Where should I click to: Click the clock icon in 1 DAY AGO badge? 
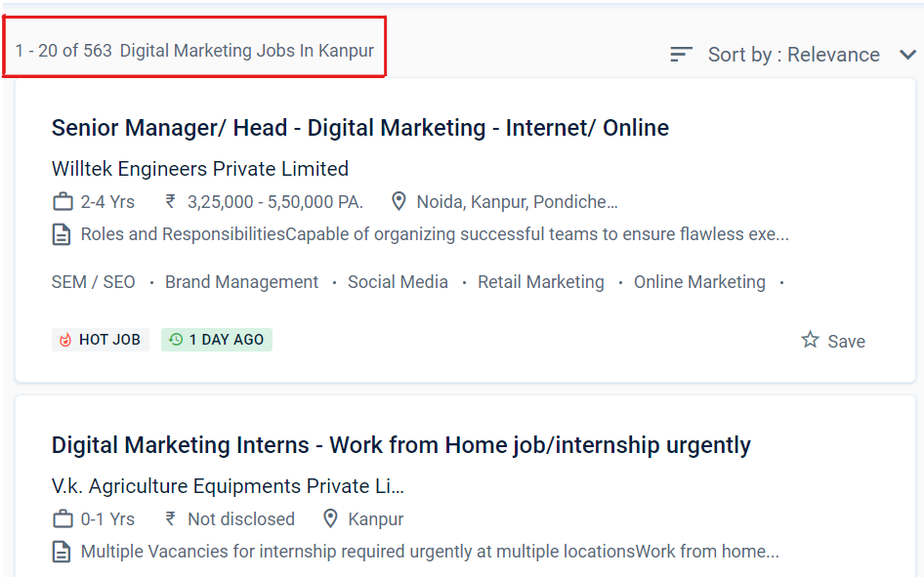[175, 339]
